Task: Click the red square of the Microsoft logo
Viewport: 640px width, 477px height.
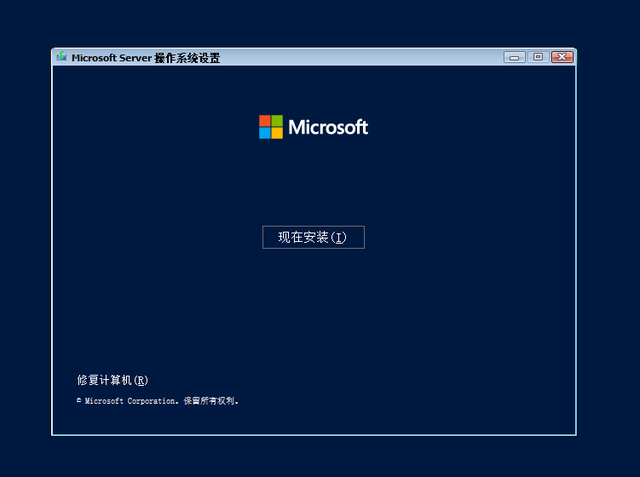Action: click(x=265, y=121)
